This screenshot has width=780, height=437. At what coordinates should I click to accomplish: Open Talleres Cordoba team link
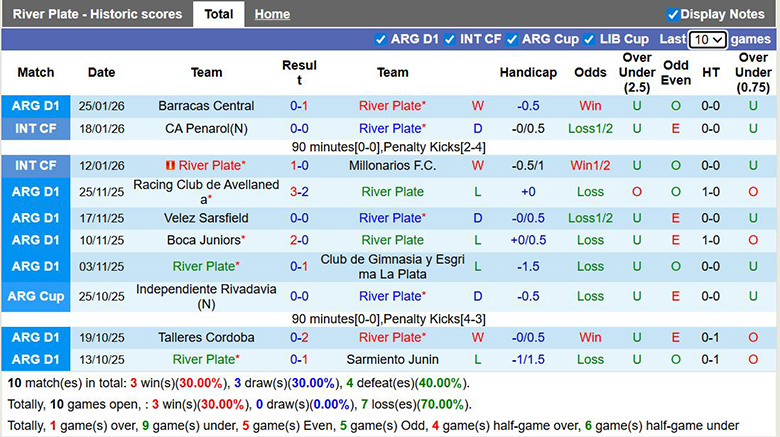(206, 337)
